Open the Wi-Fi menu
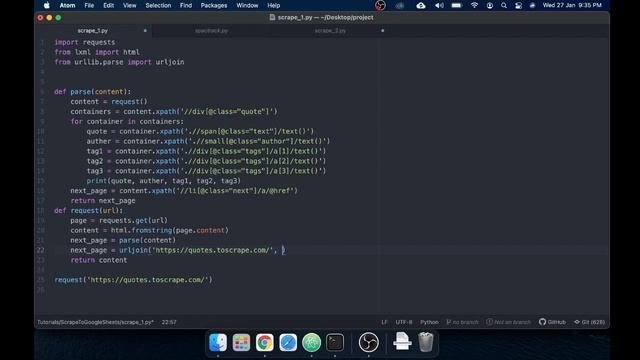Viewport: 640px width, 360px height. pos(474,5)
